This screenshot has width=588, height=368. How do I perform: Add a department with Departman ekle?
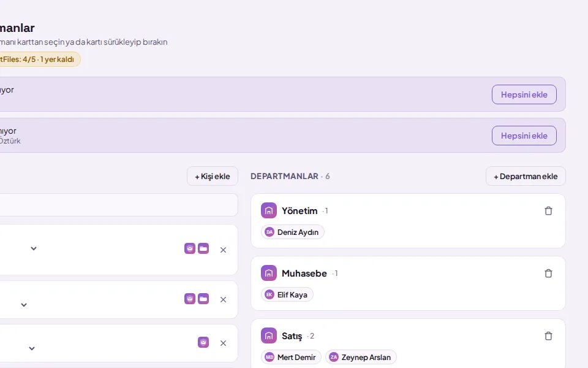click(526, 176)
